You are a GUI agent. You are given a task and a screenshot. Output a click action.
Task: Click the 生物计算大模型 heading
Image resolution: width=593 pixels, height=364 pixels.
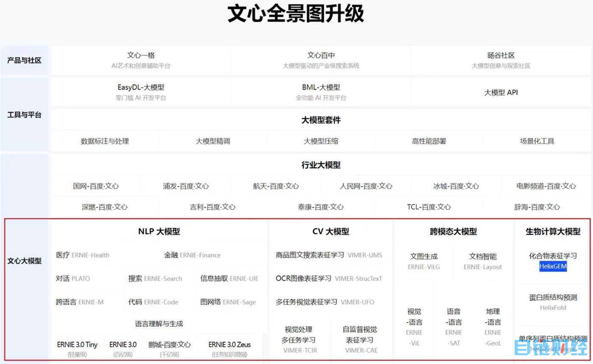click(x=553, y=231)
